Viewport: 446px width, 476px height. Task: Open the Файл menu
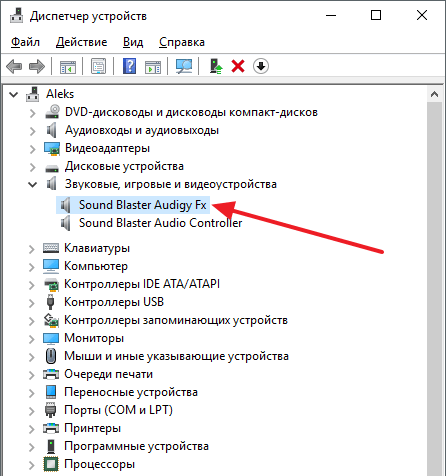click(25, 42)
